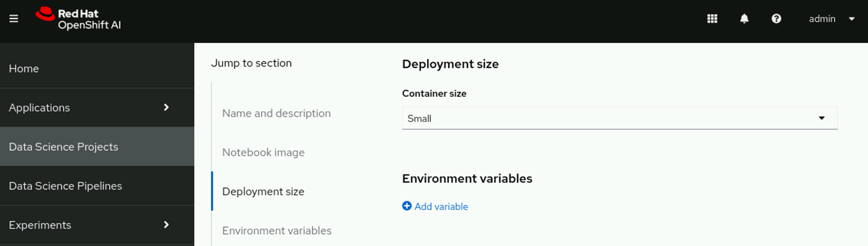Go to Home in sidebar
The width and height of the screenshot is (868, 246).
97,68
